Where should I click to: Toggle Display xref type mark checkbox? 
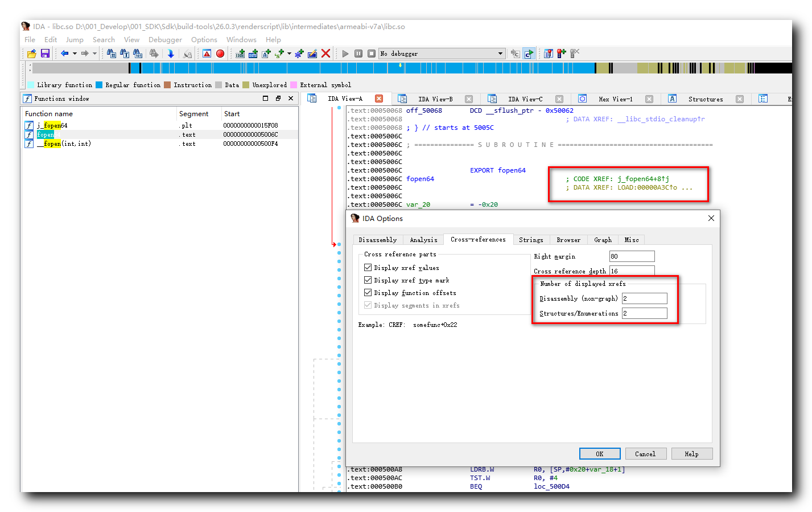point(368,280)
